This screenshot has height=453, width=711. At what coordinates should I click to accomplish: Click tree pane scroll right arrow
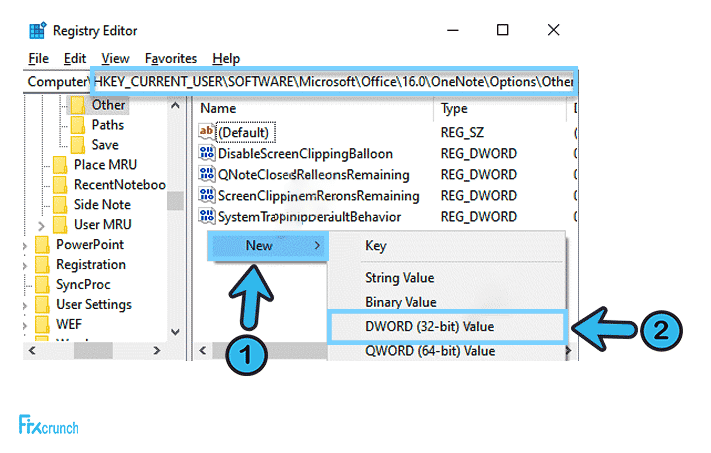click(x=156, y=351)
